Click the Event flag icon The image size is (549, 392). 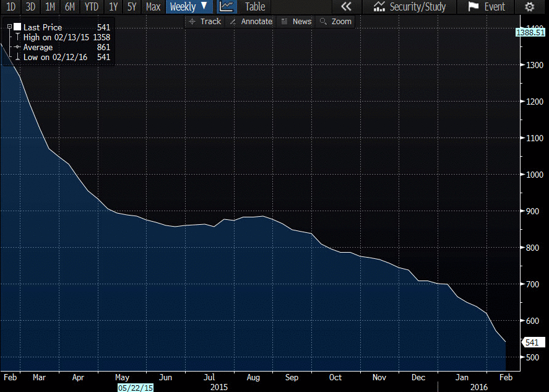(x=473, y=7)
